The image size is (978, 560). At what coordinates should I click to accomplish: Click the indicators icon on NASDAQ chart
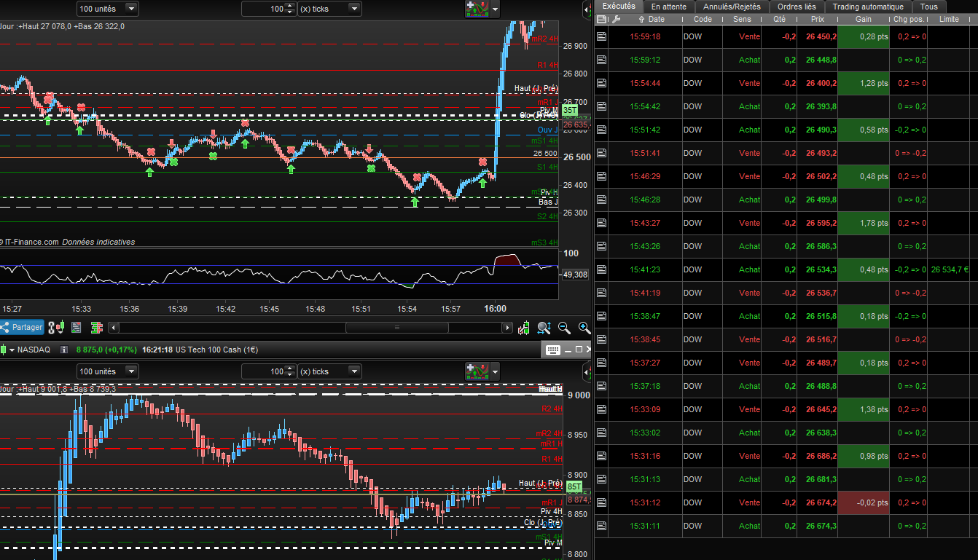point(477,371)
